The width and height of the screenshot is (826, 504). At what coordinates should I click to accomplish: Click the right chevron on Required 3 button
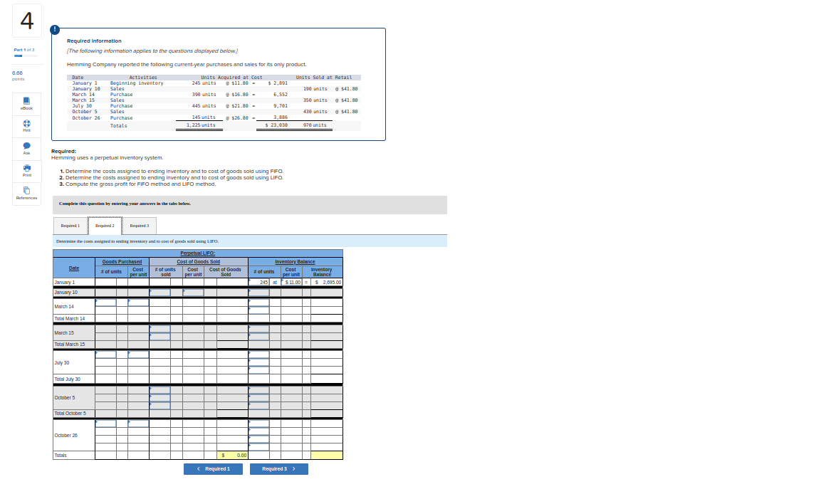pyautogui.click(x=294, y=468)
